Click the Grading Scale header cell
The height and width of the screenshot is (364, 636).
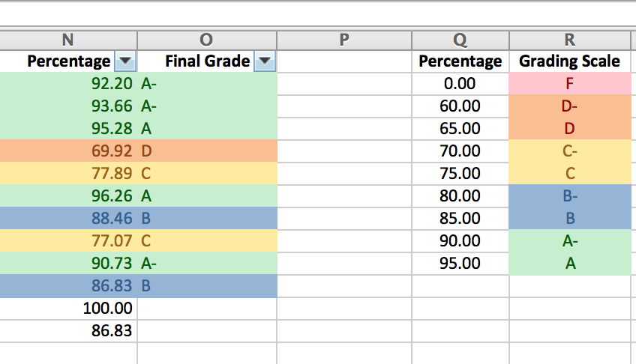[x=569, y=61]
